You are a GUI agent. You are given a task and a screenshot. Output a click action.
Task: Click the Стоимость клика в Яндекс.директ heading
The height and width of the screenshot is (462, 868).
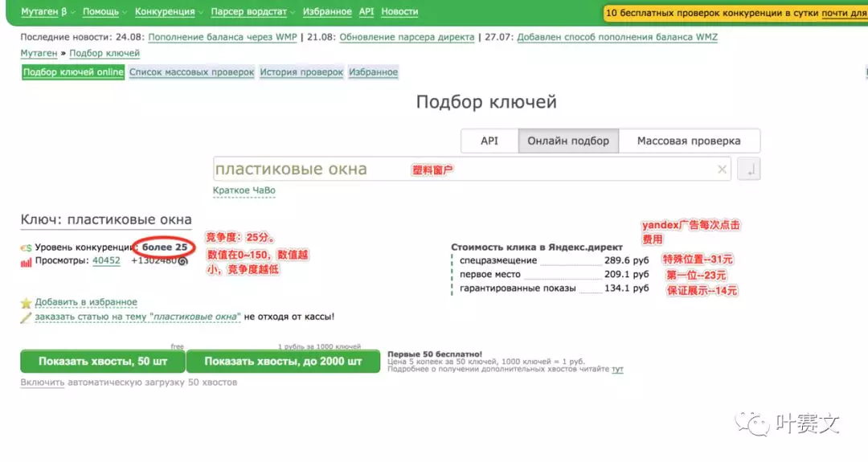click(537, 247)
